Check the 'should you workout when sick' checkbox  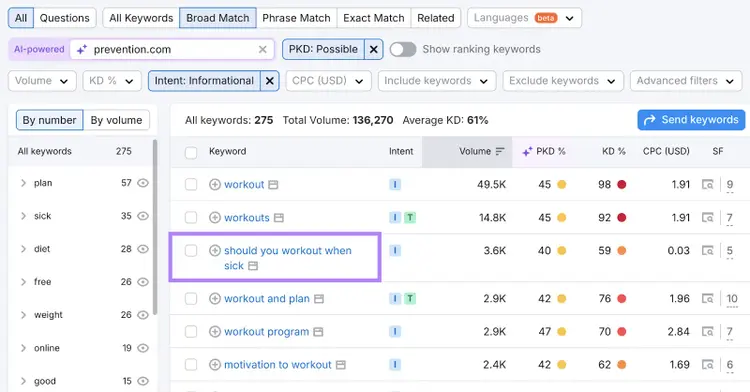pos(191,250)
